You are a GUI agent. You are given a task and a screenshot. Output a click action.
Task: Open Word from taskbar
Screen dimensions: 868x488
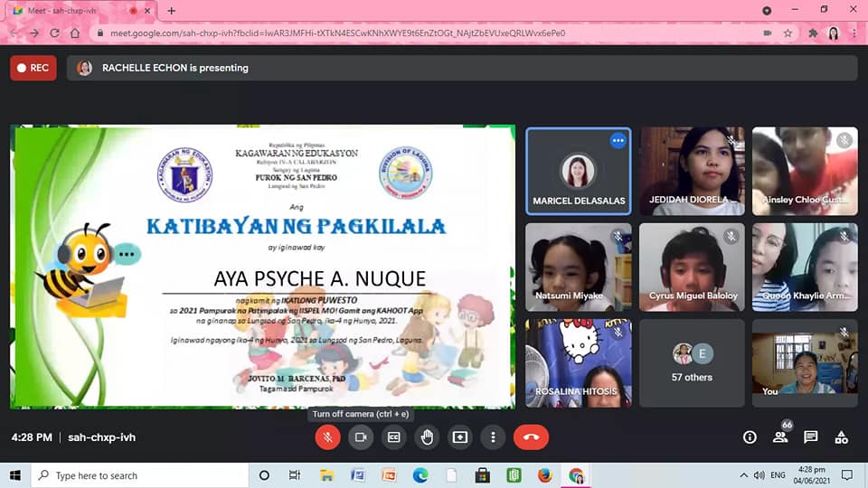coord(358,475)
